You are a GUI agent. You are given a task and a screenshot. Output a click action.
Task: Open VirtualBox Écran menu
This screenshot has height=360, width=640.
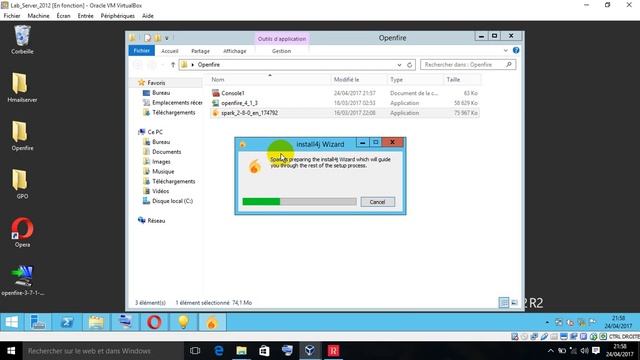(63, 16)
